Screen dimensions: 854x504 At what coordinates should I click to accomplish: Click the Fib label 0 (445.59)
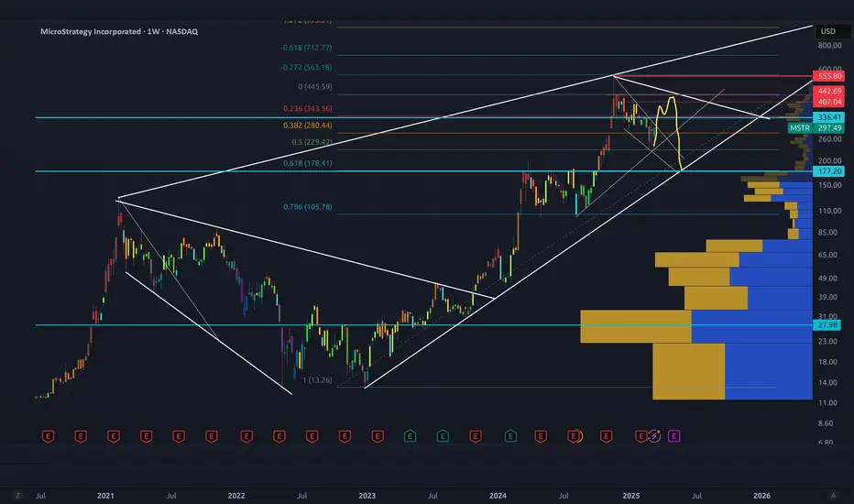tap(315, 87)
